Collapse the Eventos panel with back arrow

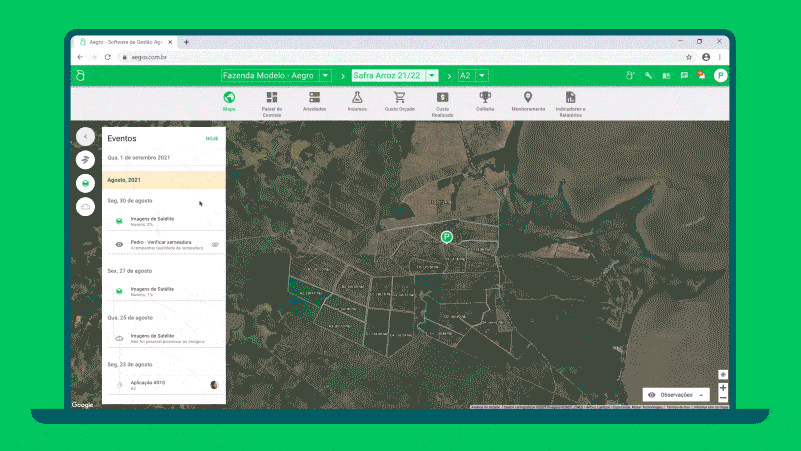85,136
